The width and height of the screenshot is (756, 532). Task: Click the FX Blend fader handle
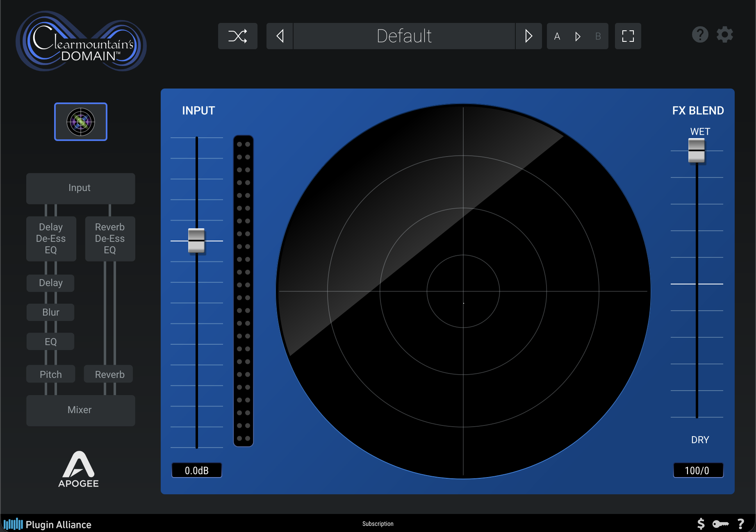(x=697, y=150)
